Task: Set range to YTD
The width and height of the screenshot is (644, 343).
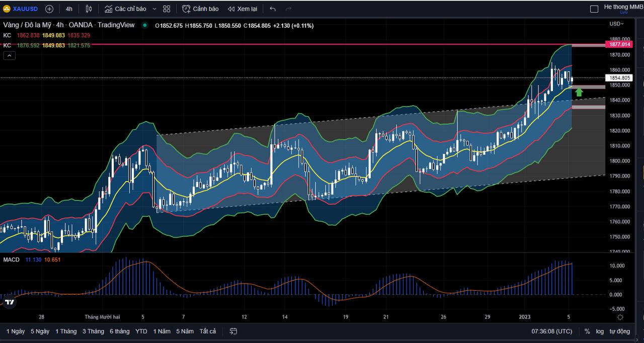Action: [141, 331]
